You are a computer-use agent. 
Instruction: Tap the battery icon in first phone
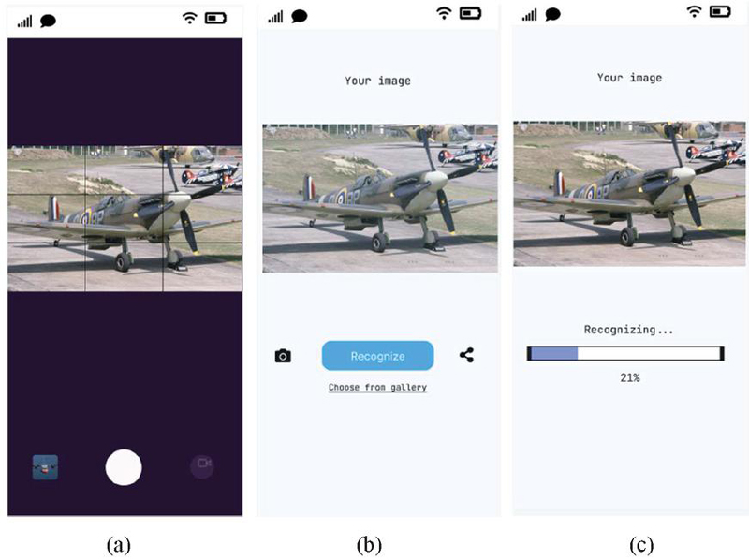pos(215,18)
